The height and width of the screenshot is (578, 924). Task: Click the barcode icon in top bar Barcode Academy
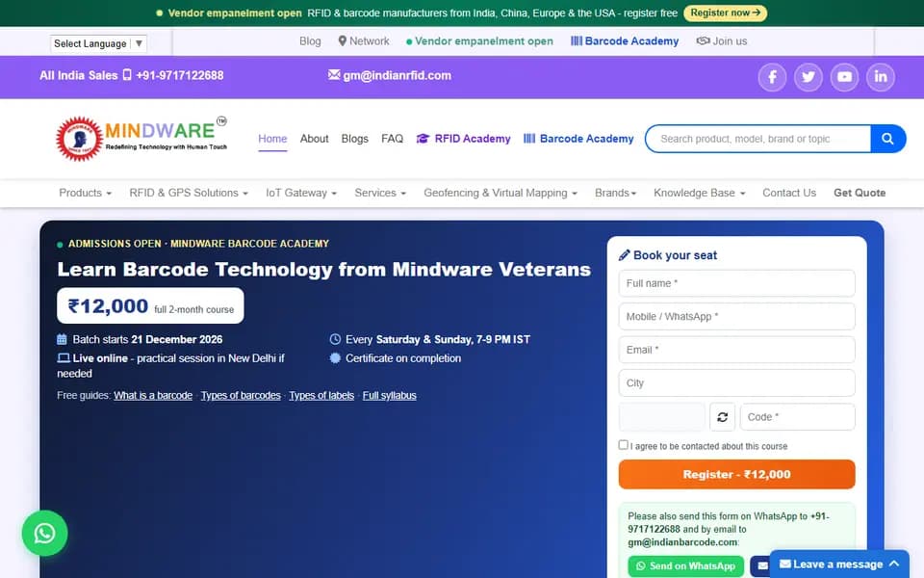pos(577,40)
